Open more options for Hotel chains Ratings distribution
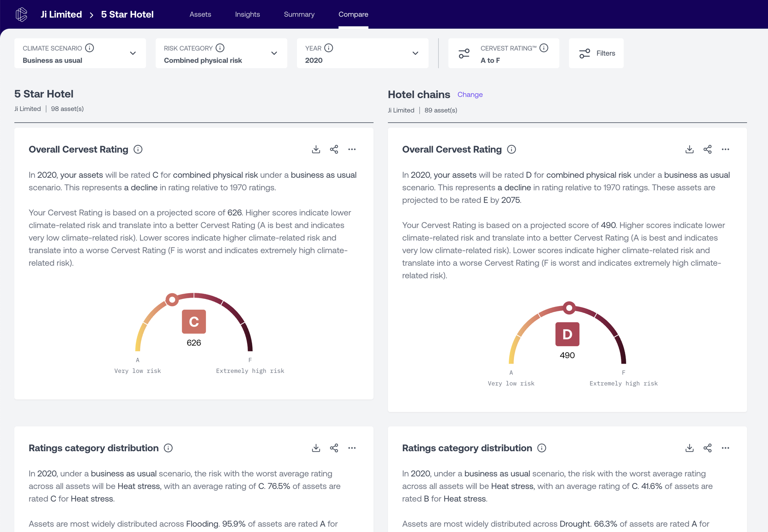This screenshot has height=532, width=768. tap(725, 448)
